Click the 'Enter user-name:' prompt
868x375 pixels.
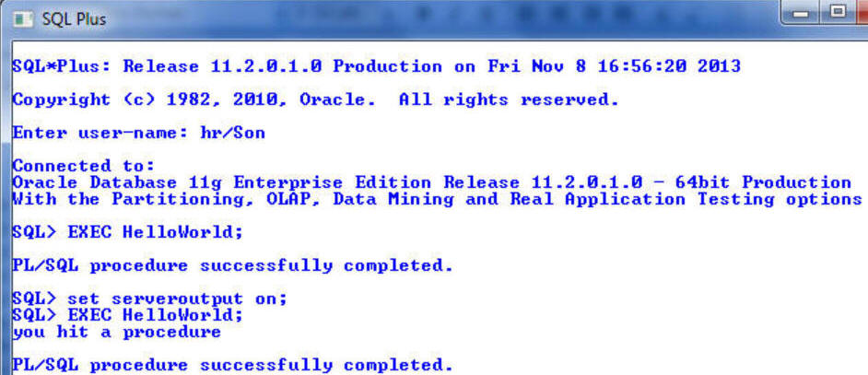click(x=100, y=134)
